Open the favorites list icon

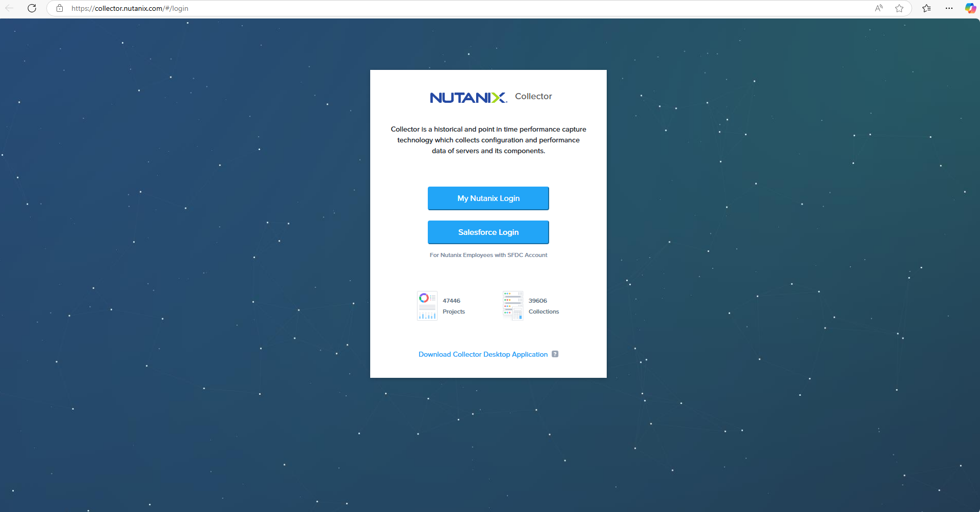pyautogui.click(x=927, y=8)
